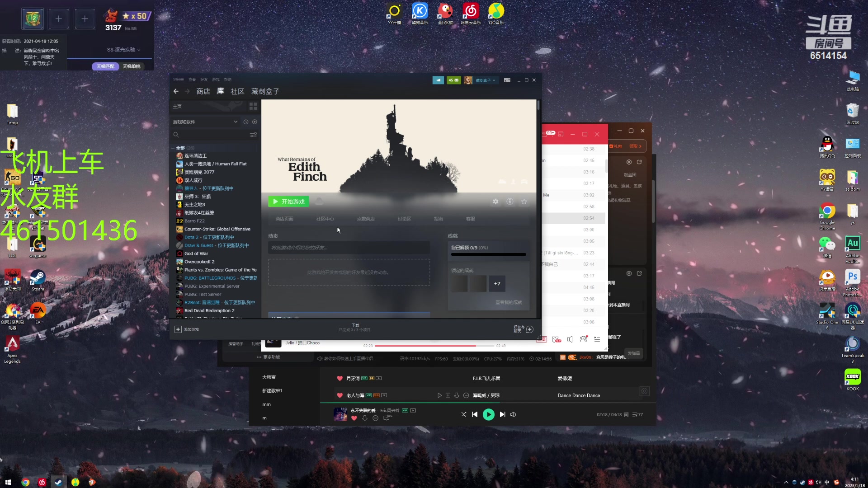Toggle the heart next to 月牙湾
Image resolution: width=868 pixels, height=488 pixels.
click(x=340, y=378)
